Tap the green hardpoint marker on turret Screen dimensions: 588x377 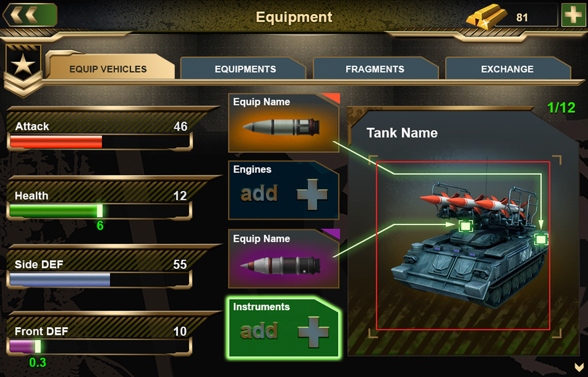click(x=466, y=226)
